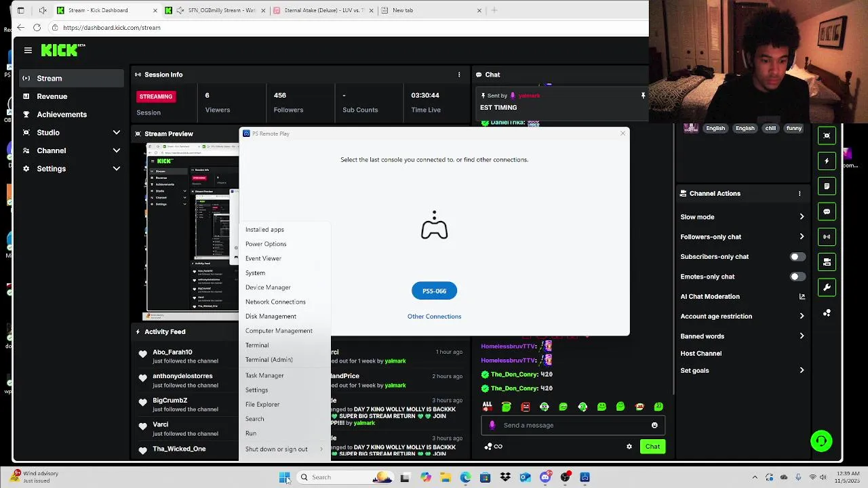This screenshot has height=488, width=868.
Task: Open chat settings gear icon
Action: (629, 446)
